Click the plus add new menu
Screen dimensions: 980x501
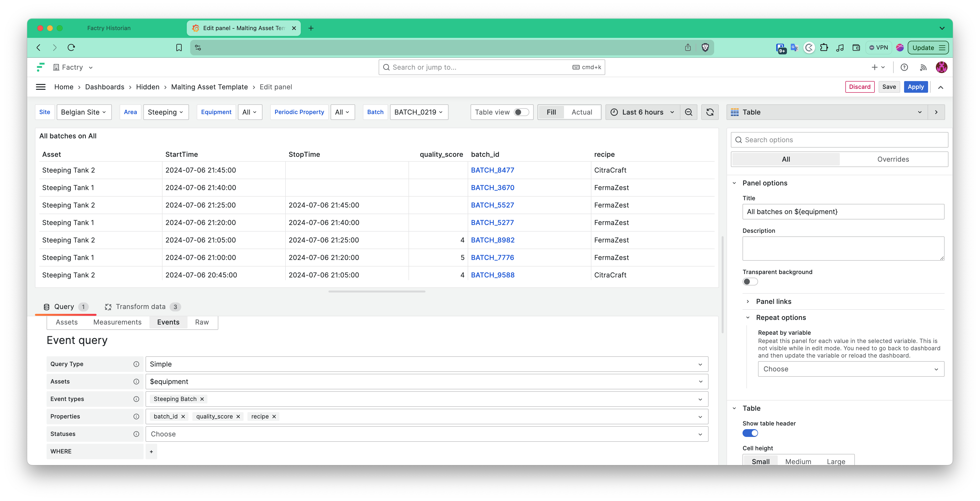878,67
